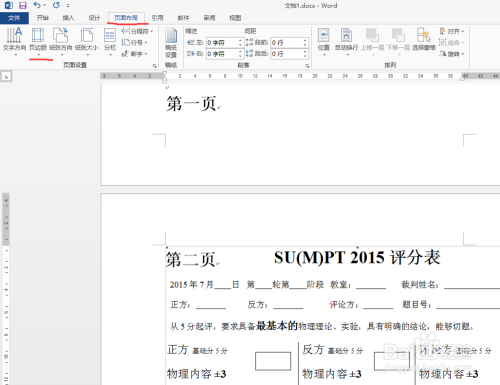
Task: Open the 页边距 margins menu
Action: (x=38, y=41)
